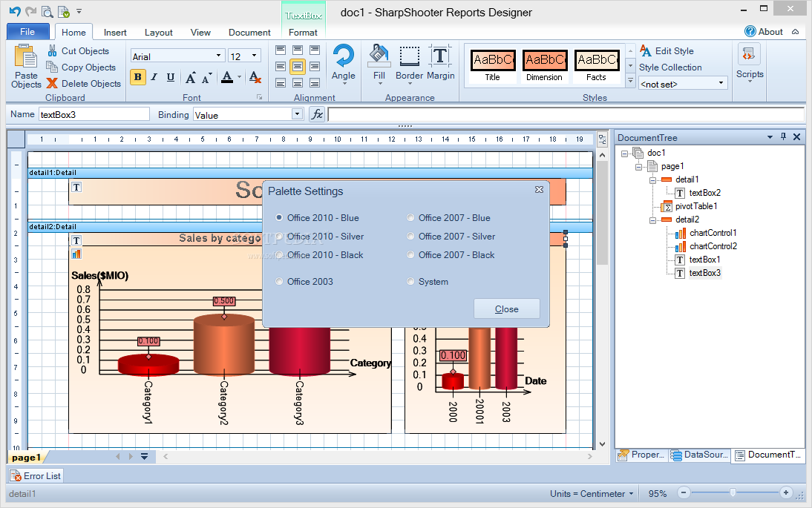Apply the Title style swatch
Screen dimensions: 812x508
[493, 66]
